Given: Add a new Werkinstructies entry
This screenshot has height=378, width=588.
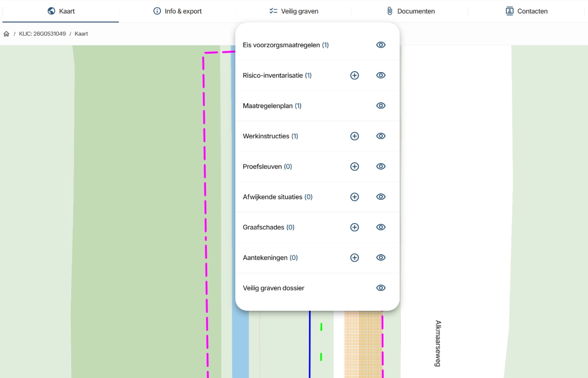Looking at the screenshot, I should [354, 136].
